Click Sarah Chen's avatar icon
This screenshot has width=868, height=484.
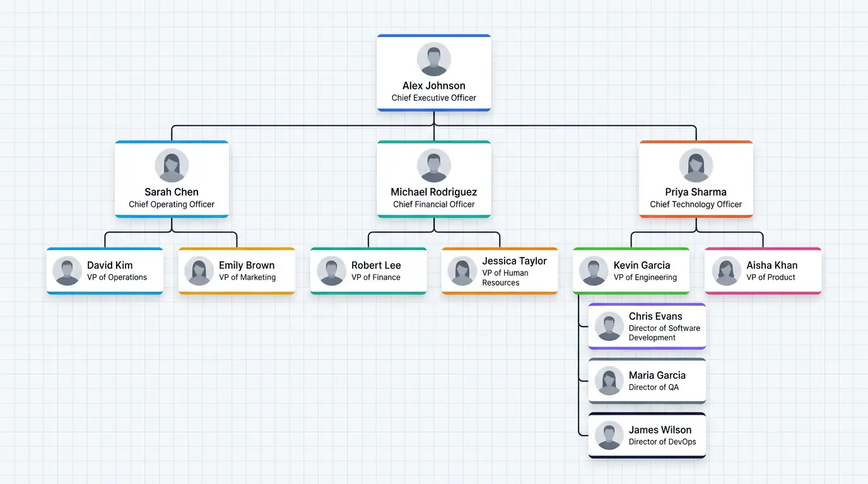tap(172, 166)
